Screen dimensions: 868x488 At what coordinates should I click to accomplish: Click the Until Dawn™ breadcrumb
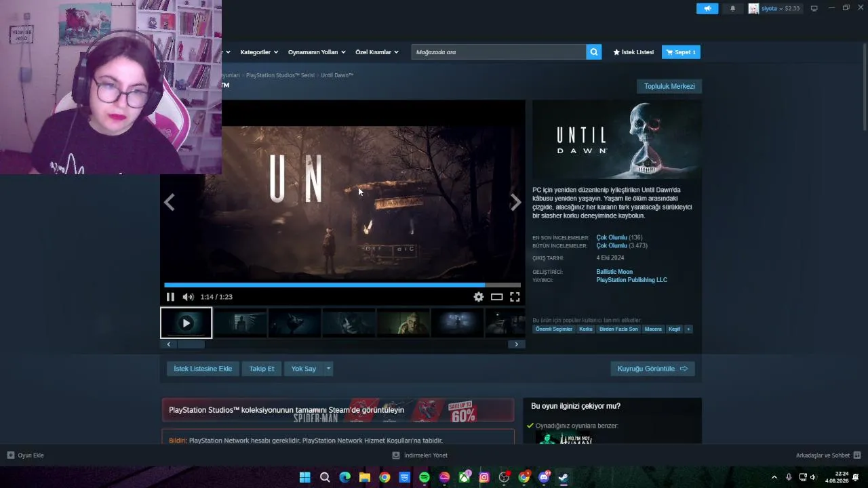(337, 75)
